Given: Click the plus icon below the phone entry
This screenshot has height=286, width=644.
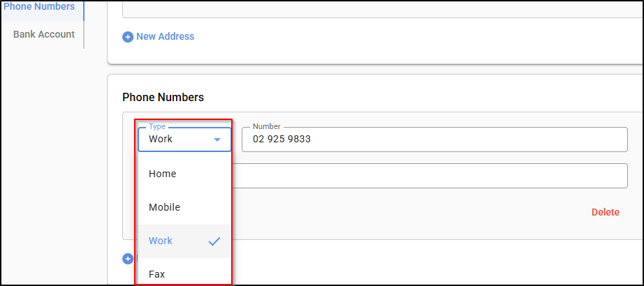Looking at the screenshot, I should 127,259.
